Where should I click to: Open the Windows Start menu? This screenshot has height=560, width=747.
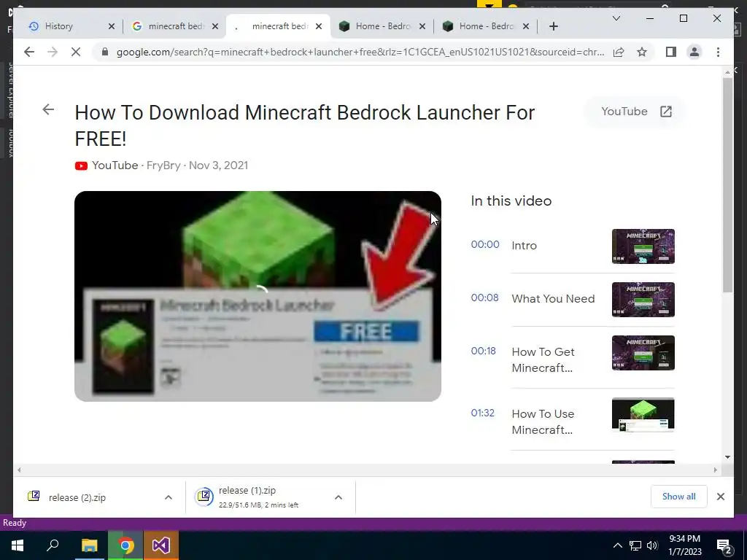tap(18, 545)
